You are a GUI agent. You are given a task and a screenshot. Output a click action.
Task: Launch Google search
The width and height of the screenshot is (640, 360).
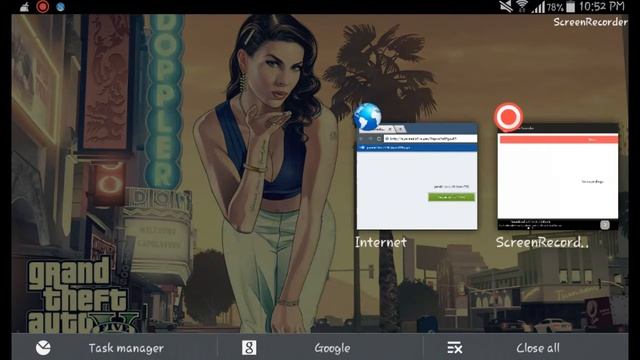point(320,348)
